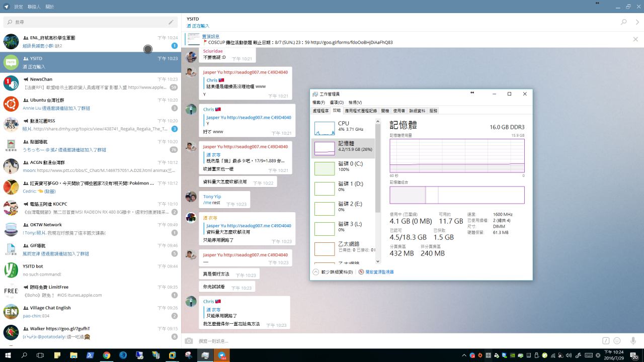Dismiss the pinned message with X icon
The width and height of the screenshot is (644, 362).
(635, 39)
